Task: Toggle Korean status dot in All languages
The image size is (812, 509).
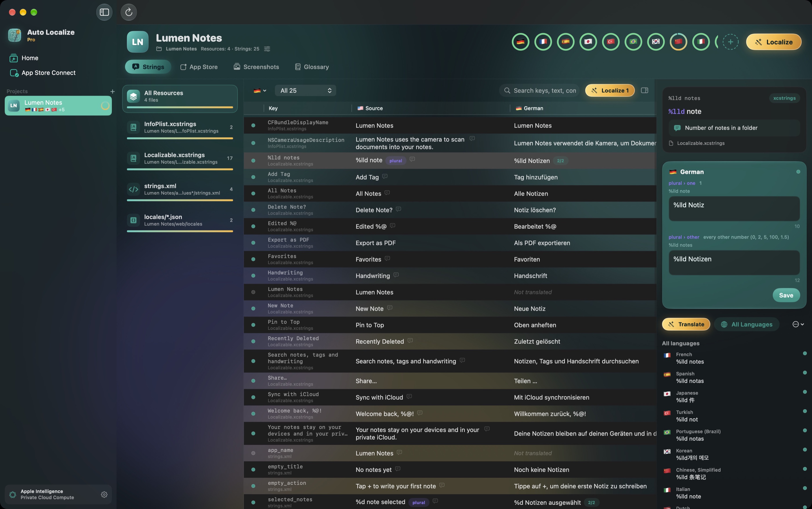Action: (804, 450)
